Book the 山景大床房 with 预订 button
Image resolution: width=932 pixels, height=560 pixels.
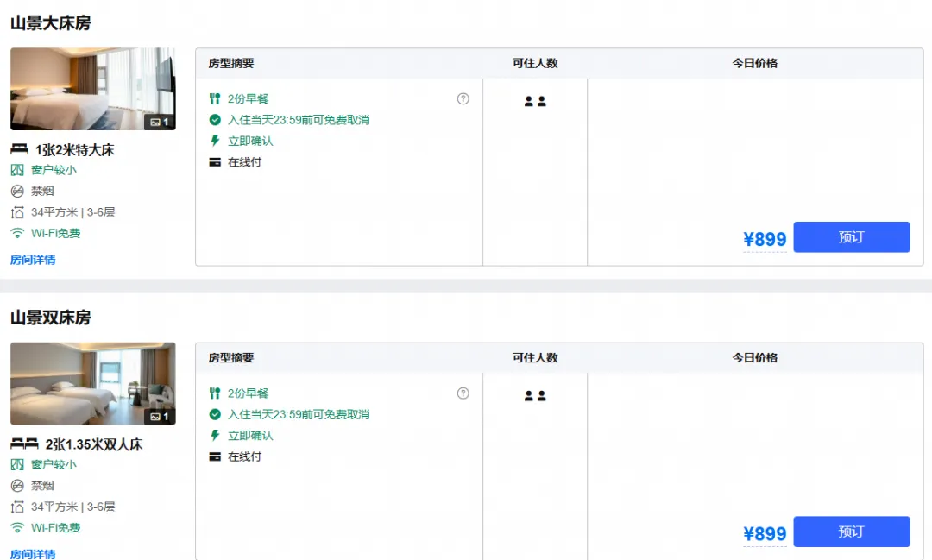851,237
